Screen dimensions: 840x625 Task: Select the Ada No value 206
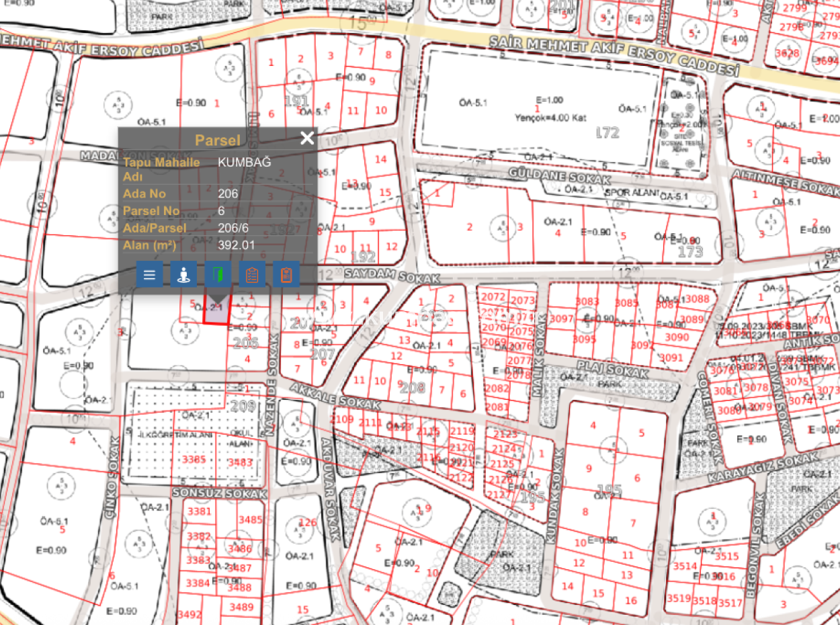(x=228, y=194)
